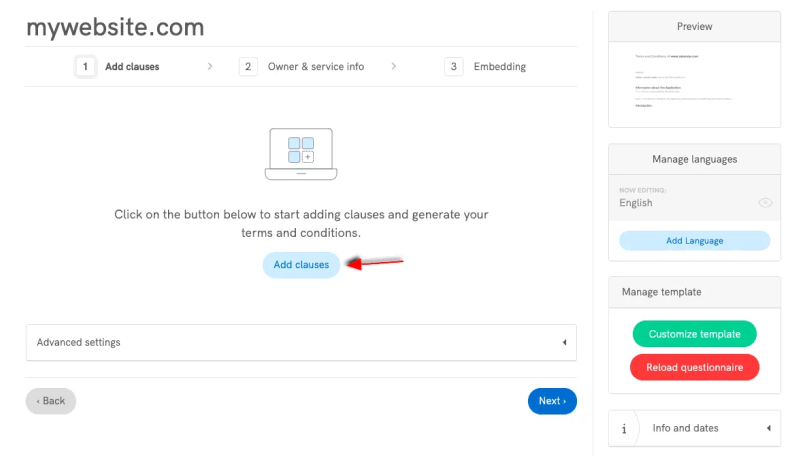The width and height of the screenshot is (810, 456).
Task: Click the step 3 number badge
Action: (x=454, y=67)
